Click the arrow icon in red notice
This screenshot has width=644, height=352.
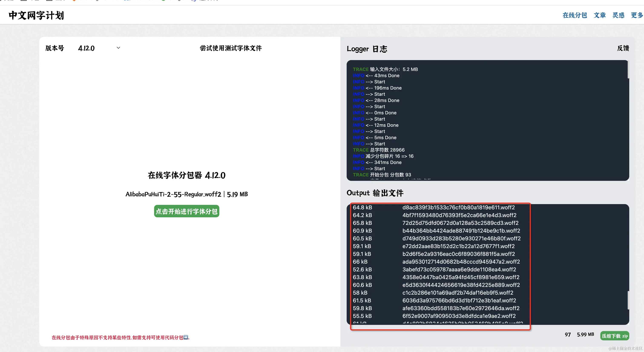click(x=185, y=337)
